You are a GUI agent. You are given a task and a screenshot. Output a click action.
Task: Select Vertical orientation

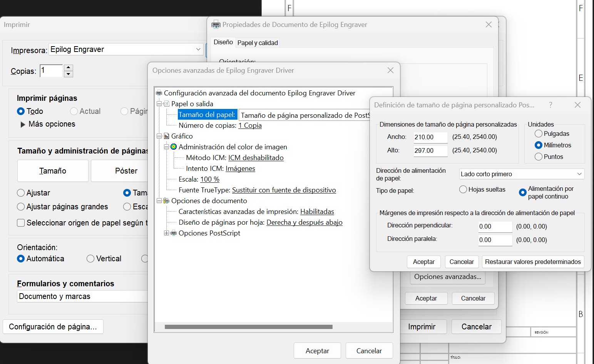click(90, 259)
